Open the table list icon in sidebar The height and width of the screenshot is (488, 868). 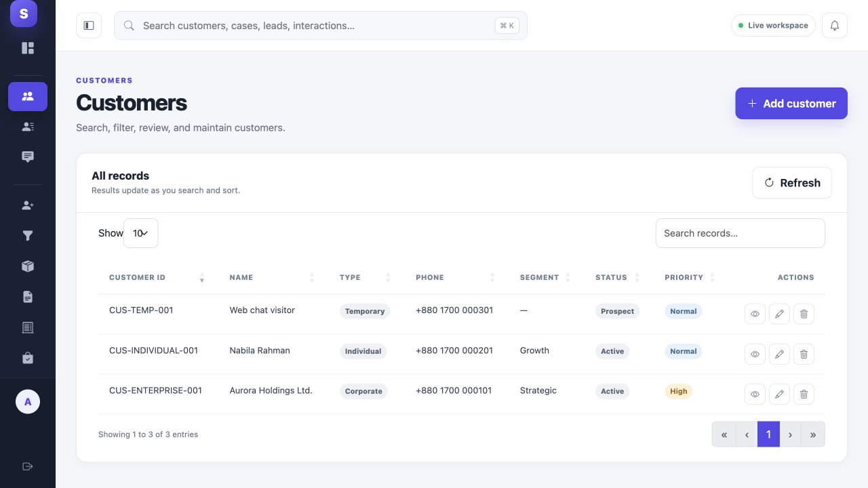coord(28,327)
